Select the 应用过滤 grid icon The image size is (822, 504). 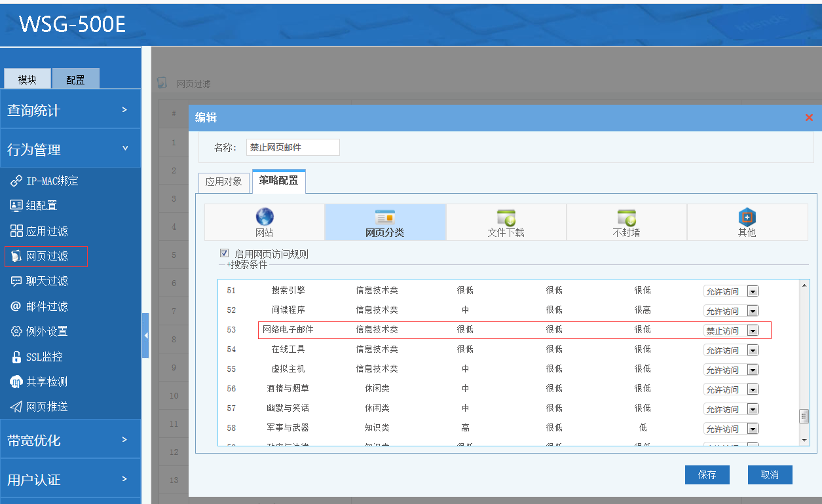point(16,231)
